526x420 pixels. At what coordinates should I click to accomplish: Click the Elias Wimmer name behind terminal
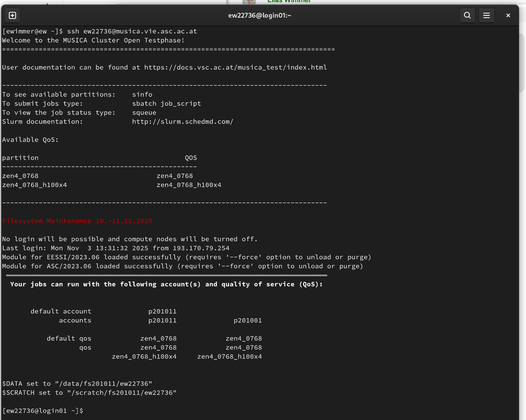pos(289,1)
